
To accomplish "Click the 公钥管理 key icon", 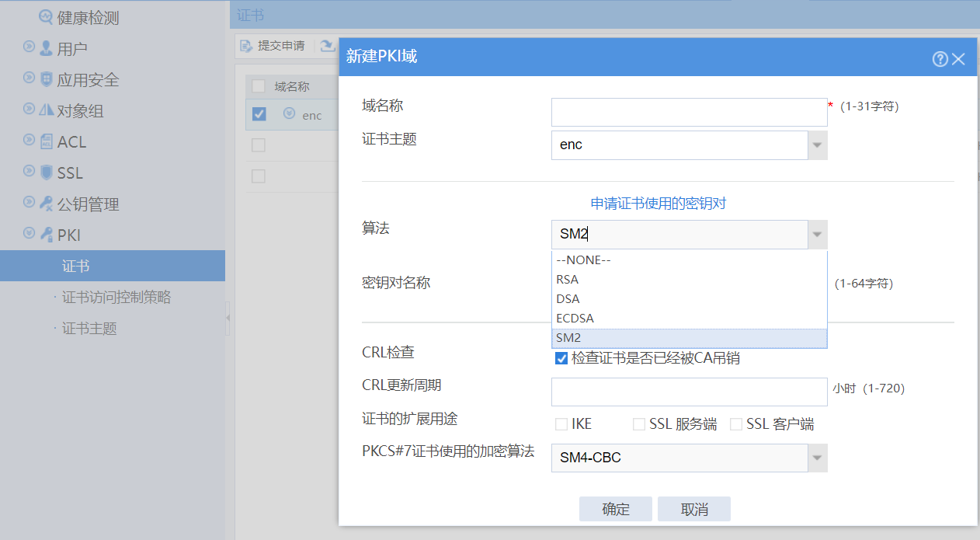I will pyautogui.click(x=47, y=204).
